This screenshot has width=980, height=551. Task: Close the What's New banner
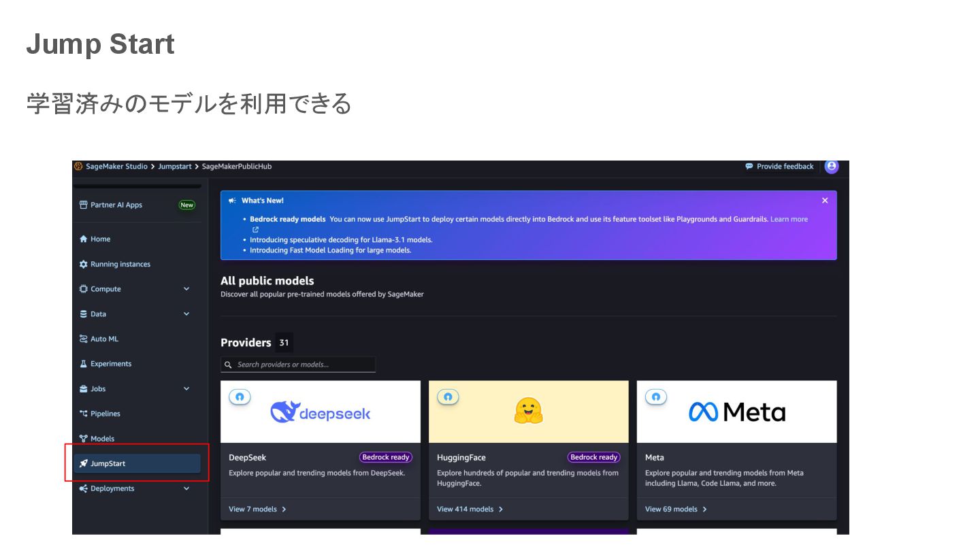coord(825,201)
